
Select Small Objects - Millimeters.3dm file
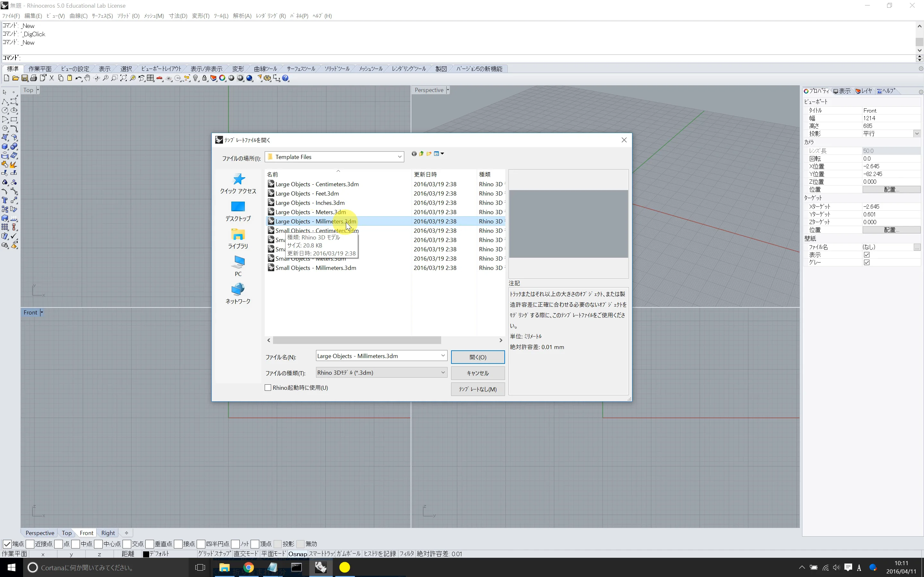(316, 268)
